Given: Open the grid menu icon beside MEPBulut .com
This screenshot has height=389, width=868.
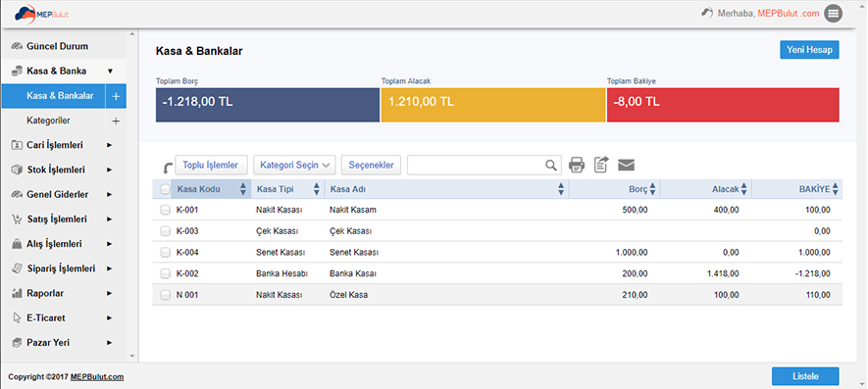Looking at the screenshot, I should coord(833,14).
